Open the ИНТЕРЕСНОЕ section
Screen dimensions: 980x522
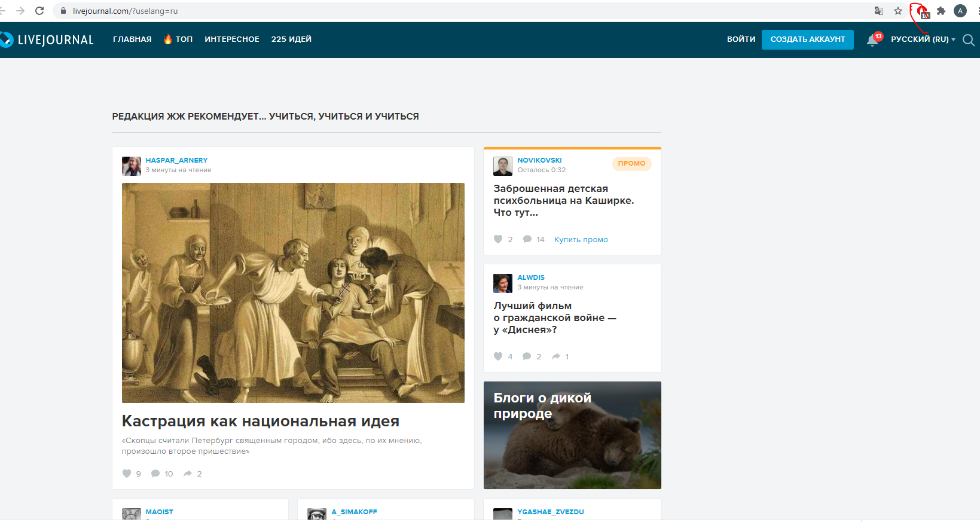click(232, 39)
